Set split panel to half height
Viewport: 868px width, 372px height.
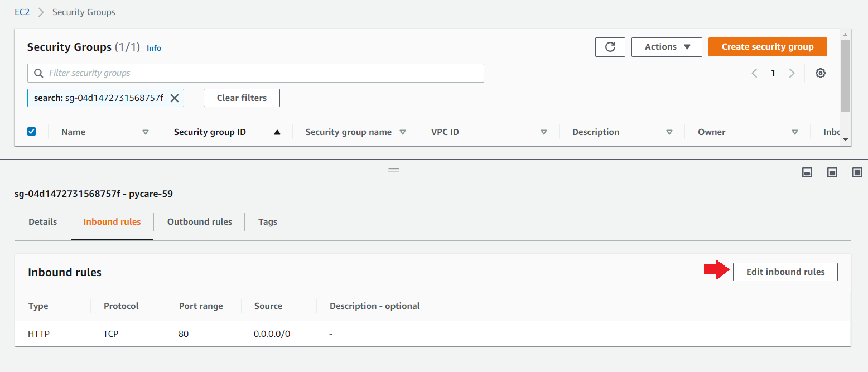click(832, 172)
